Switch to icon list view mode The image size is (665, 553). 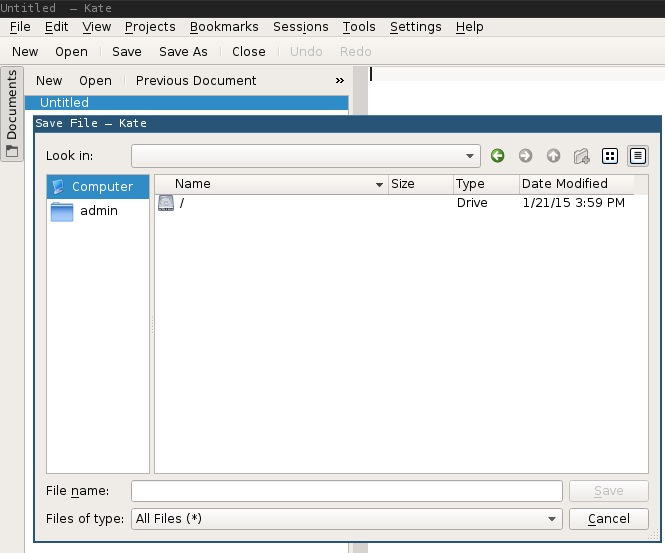tap(610, 156)
